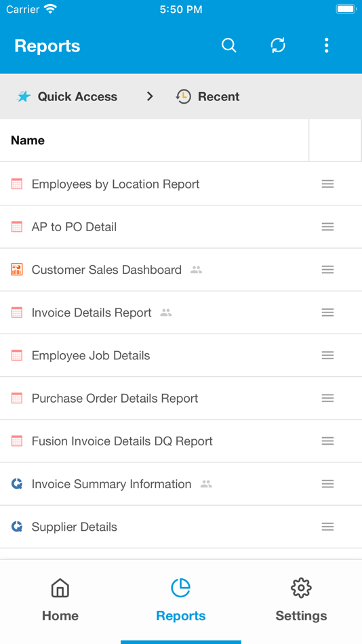The width and height of the screenshot is (362, 644).
Task: Tap the Wi-Fi status icon
Action: tap(51, 9)
